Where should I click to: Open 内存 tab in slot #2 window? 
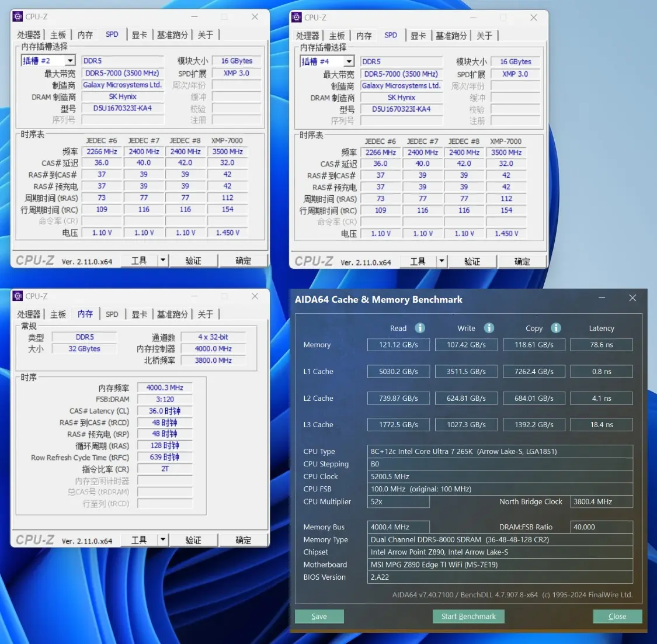tap(85, 35)
